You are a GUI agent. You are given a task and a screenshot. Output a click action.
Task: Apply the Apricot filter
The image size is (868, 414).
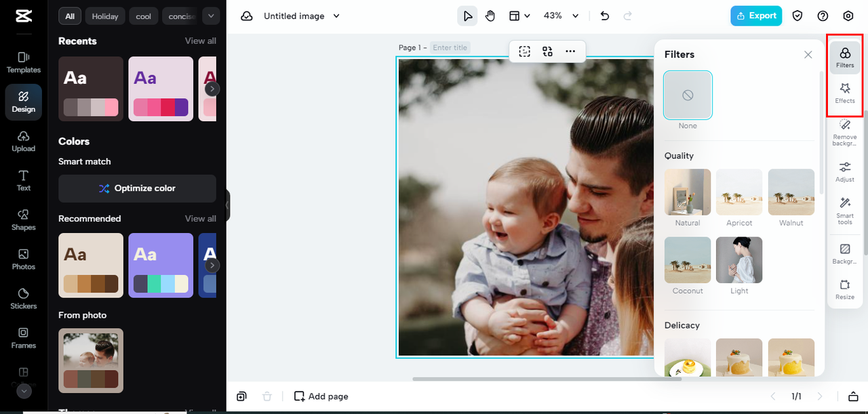tap(739, 192)
